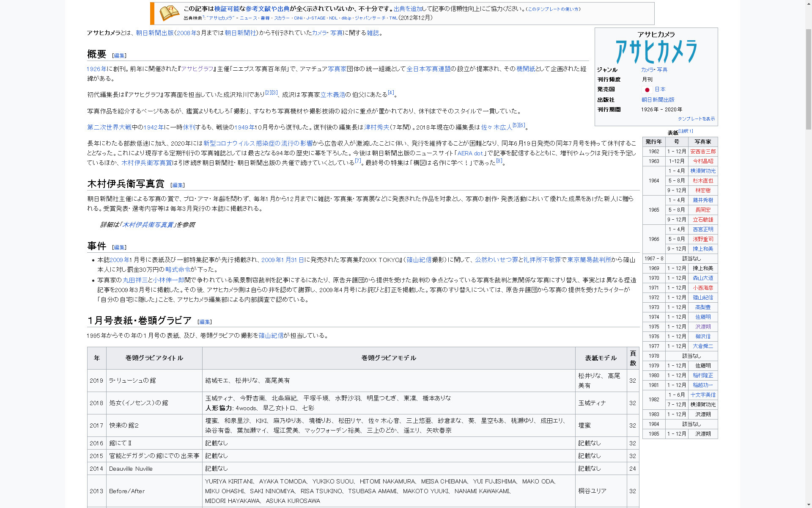Open 小西海彦 photographer link

click(703, 288)
